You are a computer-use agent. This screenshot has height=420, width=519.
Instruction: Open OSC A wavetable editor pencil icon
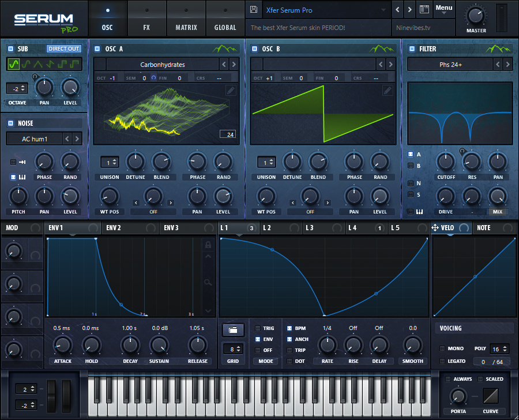pyautogui.click(x=231, y=90)
